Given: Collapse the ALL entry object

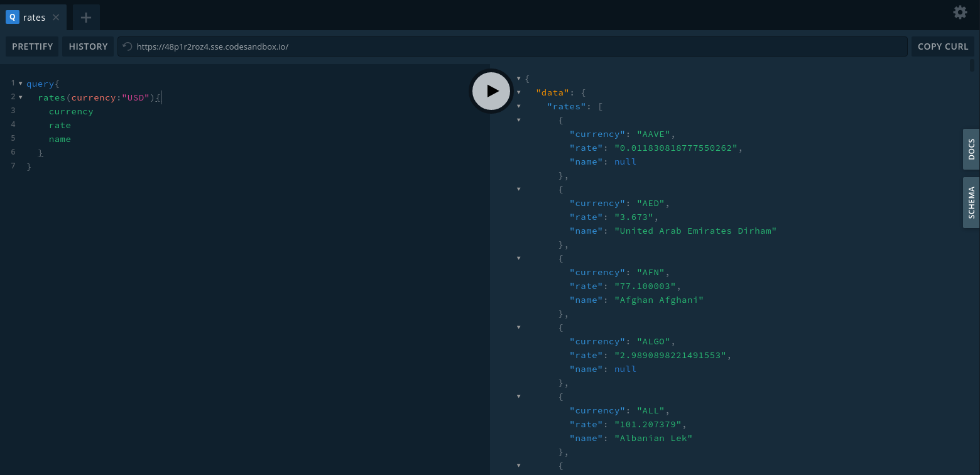Looking at the screenshot, I should [518, 396].
